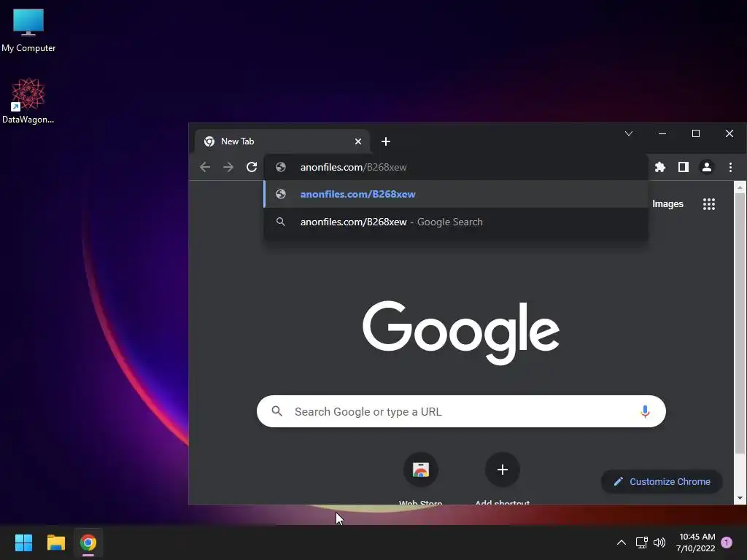
Task: Click the browser back arrow
Action: (205, 167)
